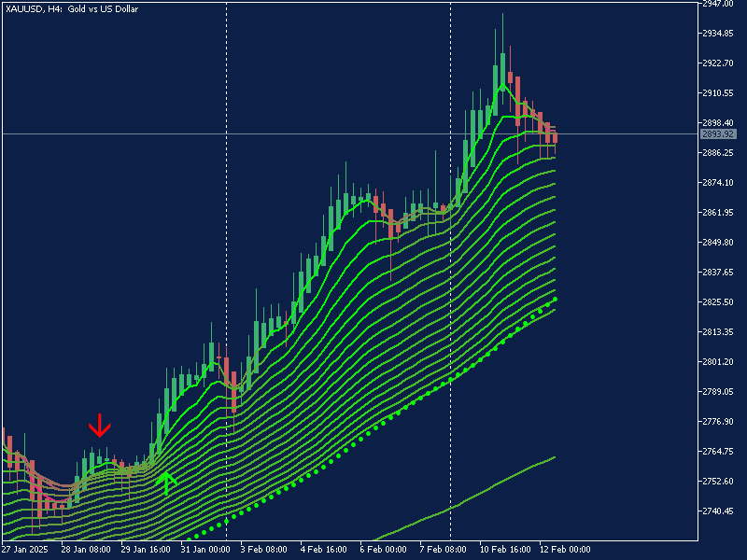Click price scale value 2886.25
This screenshot has width=747, height=560.
718,153
